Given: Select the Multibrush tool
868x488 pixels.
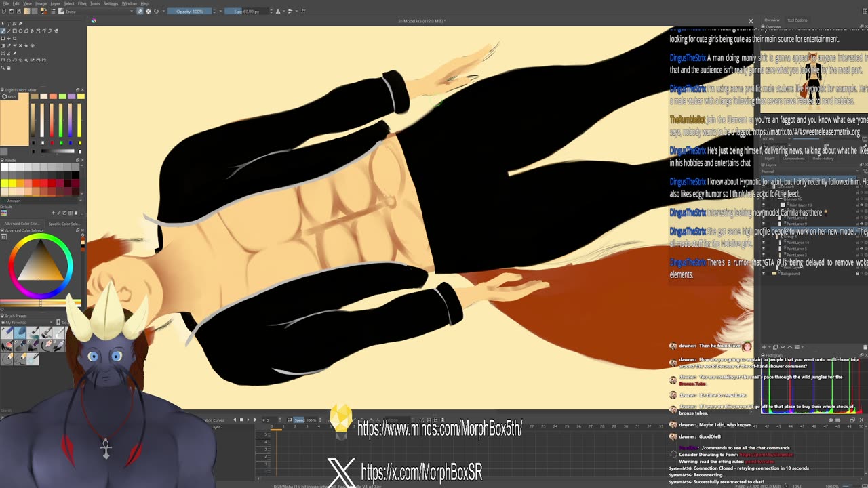Looking at the screenshot, I should (x=56, y=30).
